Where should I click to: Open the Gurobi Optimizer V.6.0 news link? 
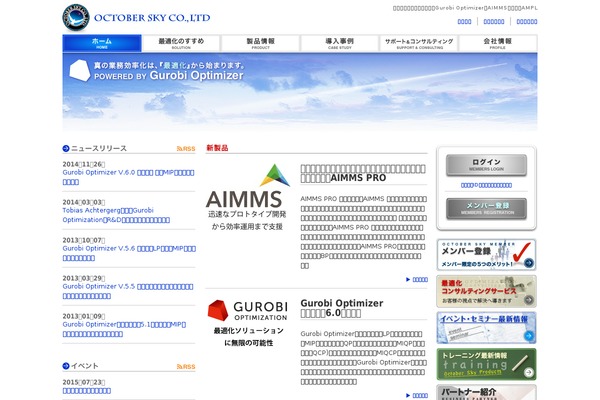pyautogui.click(x=128, y=177)
